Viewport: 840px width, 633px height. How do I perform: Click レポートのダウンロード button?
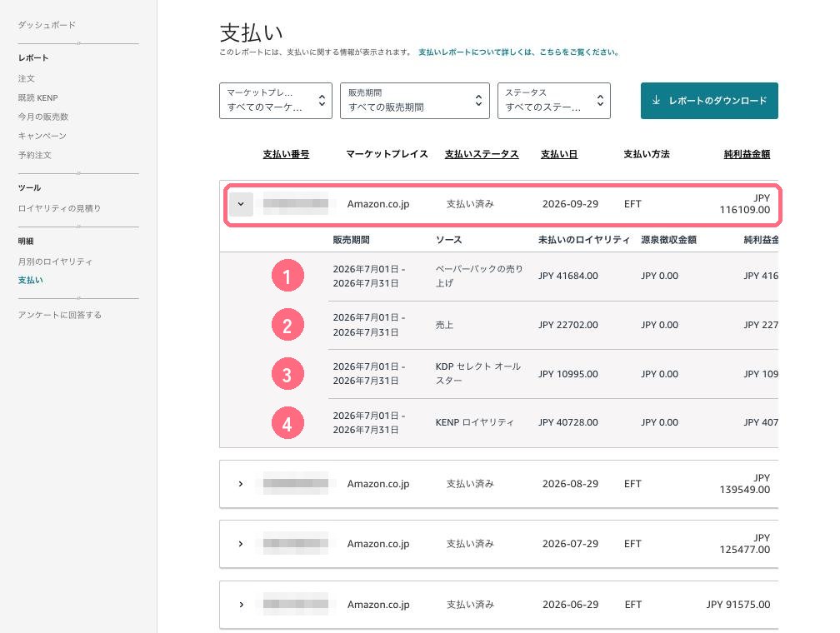point(709,101)
